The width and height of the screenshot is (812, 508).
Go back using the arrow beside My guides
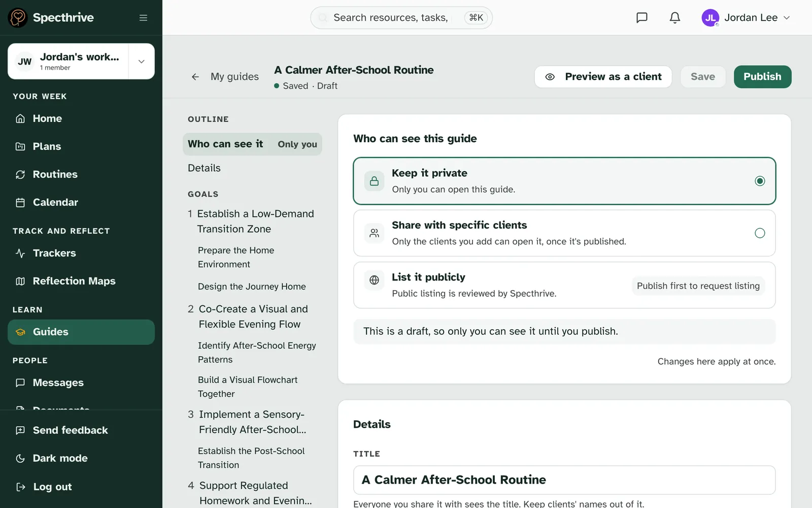coord(195,77)
